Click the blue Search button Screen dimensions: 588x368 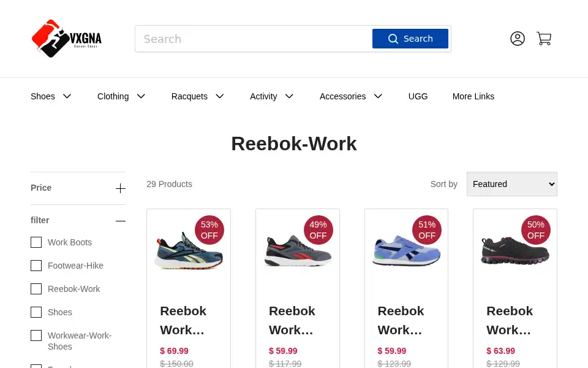pos(410,39)
